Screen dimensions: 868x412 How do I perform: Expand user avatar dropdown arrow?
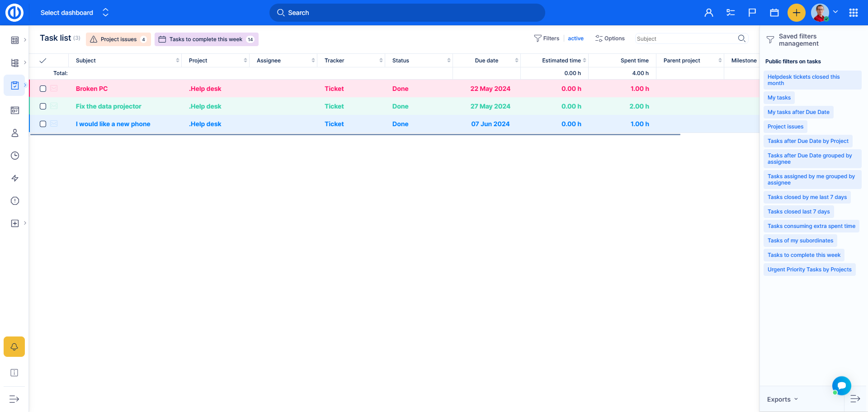(835, 12)
